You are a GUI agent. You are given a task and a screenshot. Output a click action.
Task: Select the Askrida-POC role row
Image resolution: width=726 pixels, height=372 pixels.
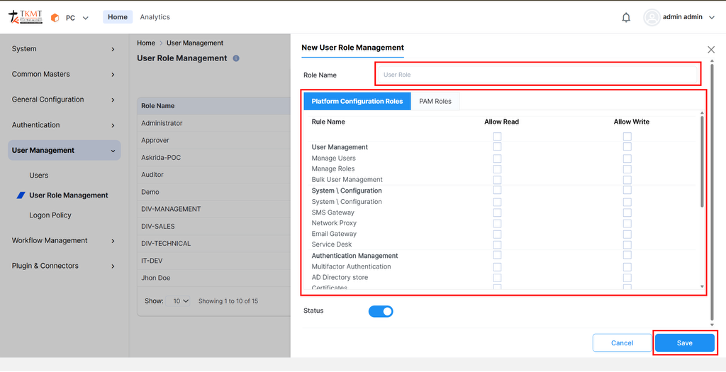[x=214, y=158]
